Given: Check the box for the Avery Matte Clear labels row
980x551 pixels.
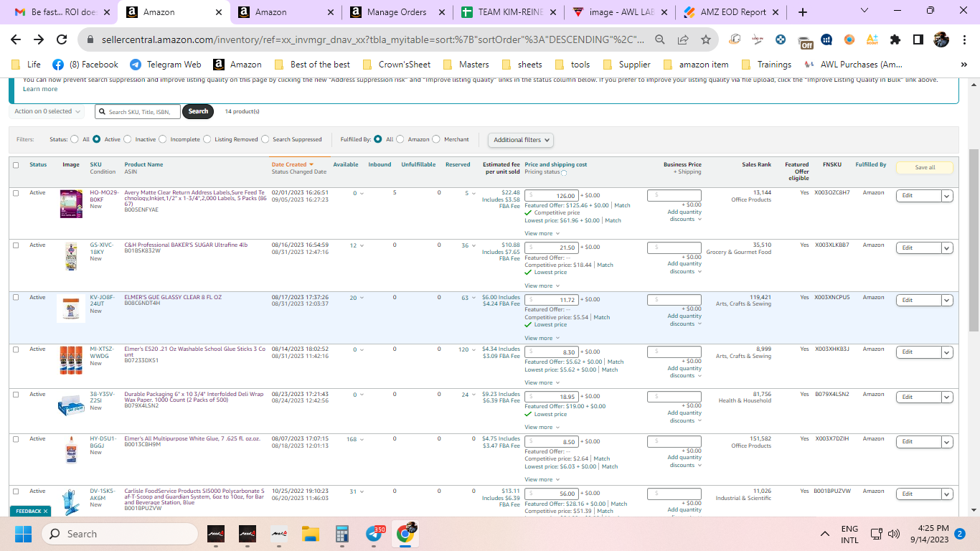Looking at the screenshot, I should (16, 193).
